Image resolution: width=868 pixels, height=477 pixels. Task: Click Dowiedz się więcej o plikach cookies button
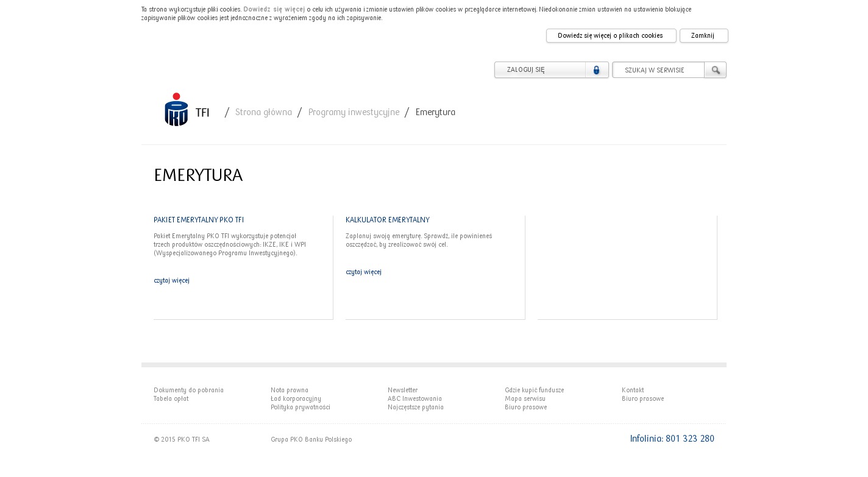point(611,36)
